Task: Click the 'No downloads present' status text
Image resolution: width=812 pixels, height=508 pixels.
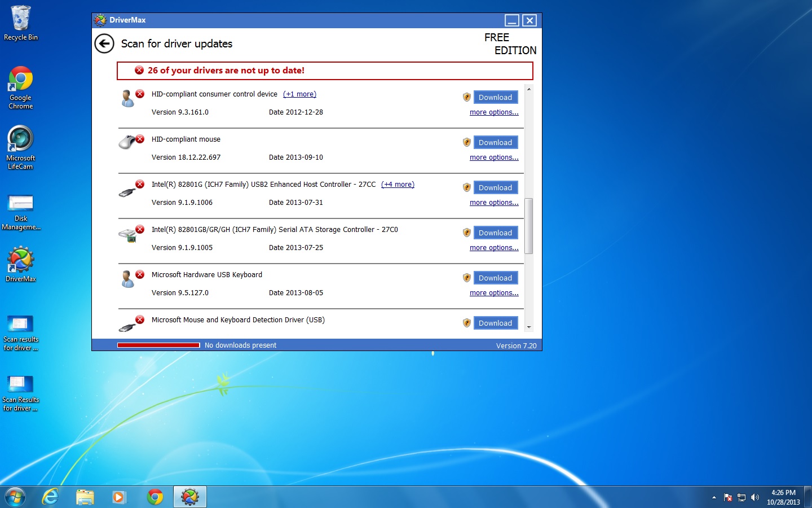Action: pos(240,345)
